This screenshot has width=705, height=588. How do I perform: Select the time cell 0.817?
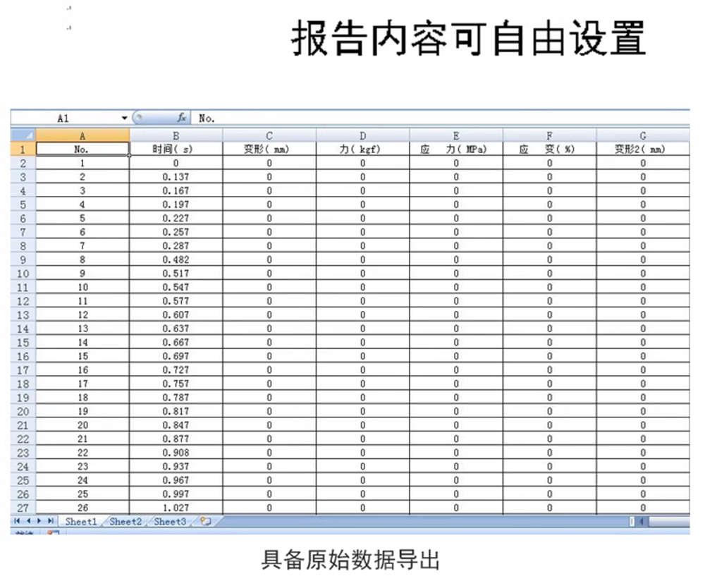pos(176,411)
